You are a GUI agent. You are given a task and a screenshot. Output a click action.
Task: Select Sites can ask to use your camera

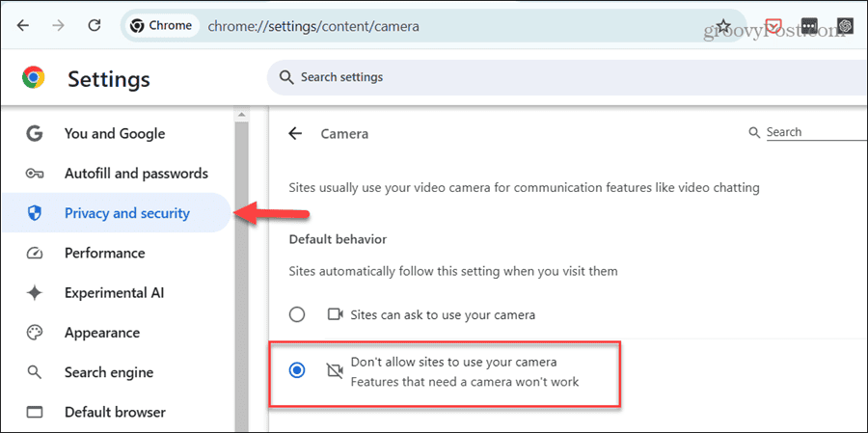(297, 315)
